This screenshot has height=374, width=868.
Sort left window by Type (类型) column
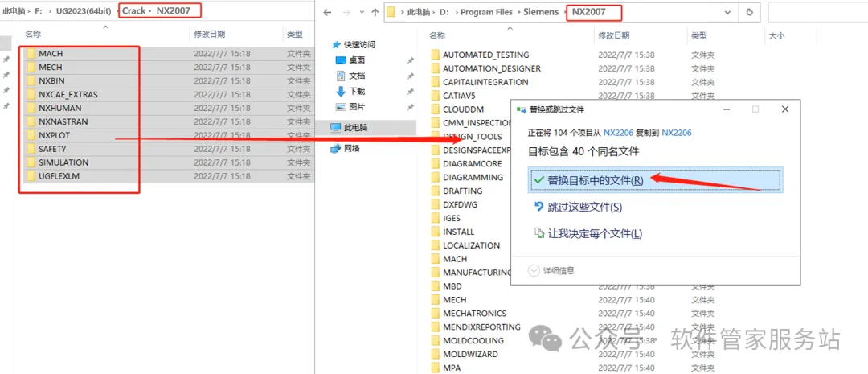click(295, 35)
